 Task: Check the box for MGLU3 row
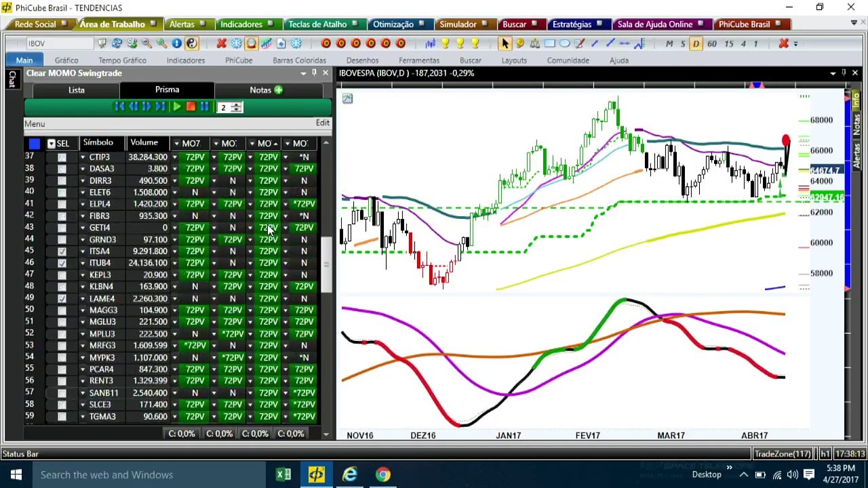[x=62, y=322]
